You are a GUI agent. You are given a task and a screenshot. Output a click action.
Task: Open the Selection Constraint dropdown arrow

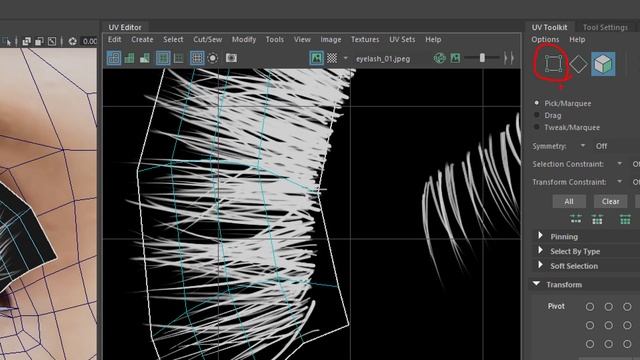coord(620,164)
